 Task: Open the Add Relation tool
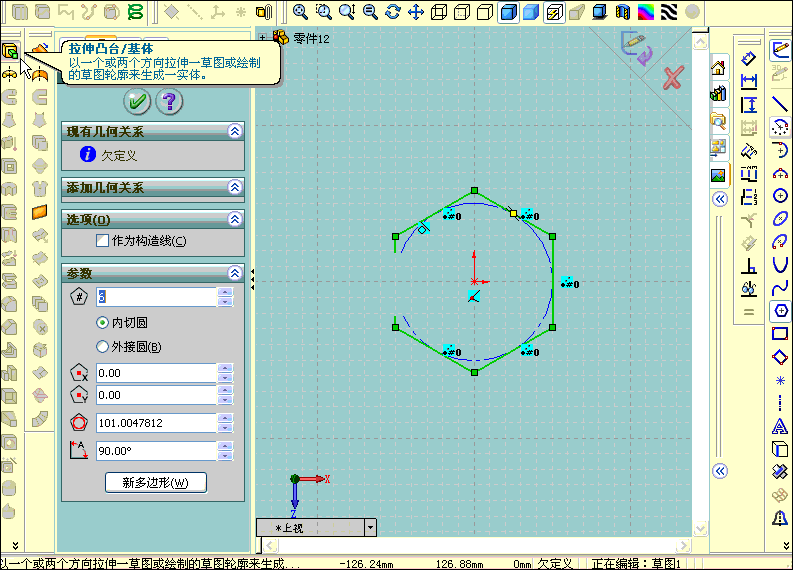point(748,266)
